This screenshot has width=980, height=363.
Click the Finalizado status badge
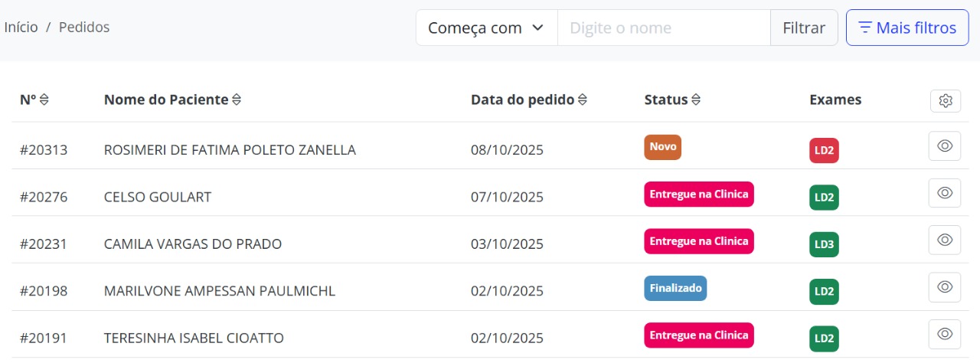675,289
